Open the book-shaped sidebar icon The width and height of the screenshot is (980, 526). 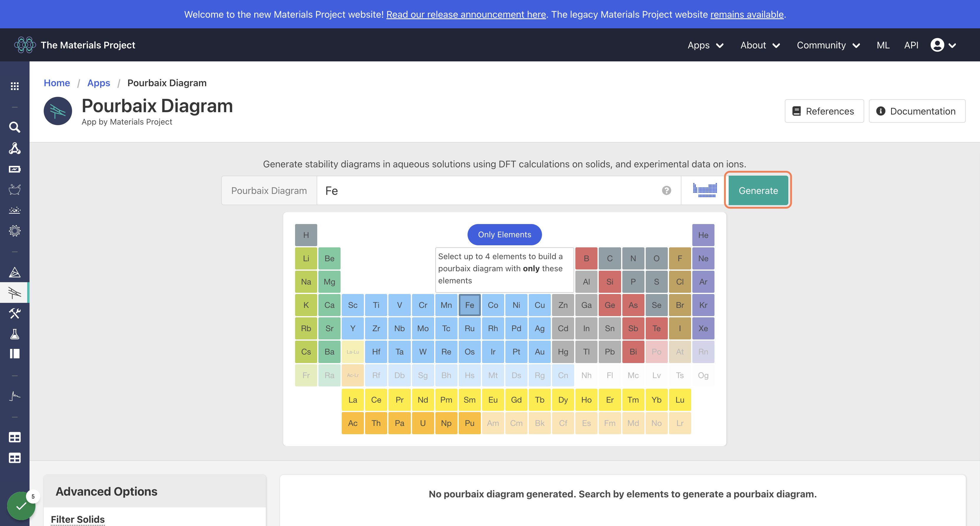(x=14, y=354)
